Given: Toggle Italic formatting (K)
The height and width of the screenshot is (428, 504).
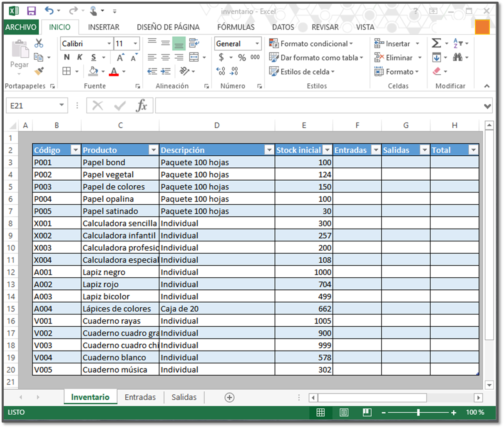Looking at the screenshot, I should click(79, 57).
